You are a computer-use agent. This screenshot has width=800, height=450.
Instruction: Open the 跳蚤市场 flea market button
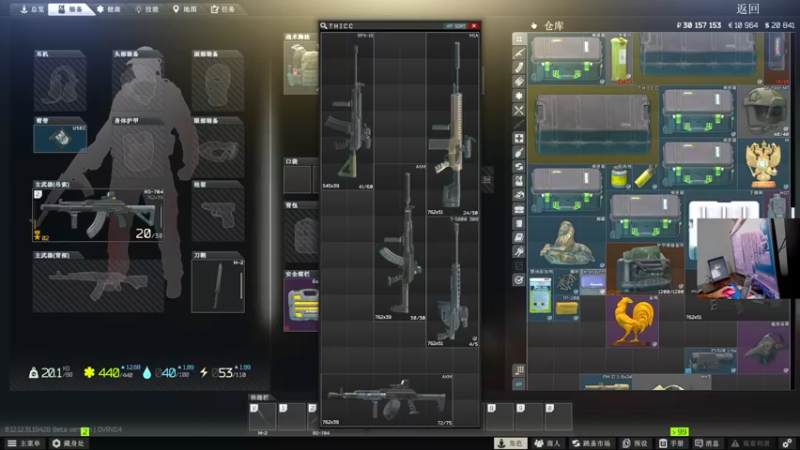pos(592,443)
